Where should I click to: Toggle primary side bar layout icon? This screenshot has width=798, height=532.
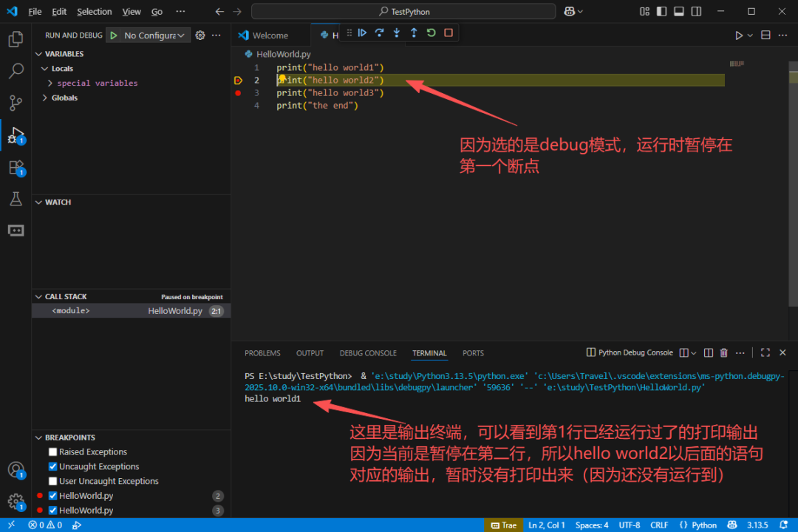tap(661, 11)
